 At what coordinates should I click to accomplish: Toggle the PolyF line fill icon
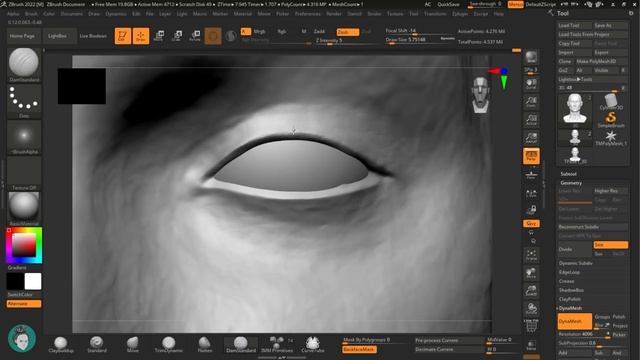coord(531,327)
